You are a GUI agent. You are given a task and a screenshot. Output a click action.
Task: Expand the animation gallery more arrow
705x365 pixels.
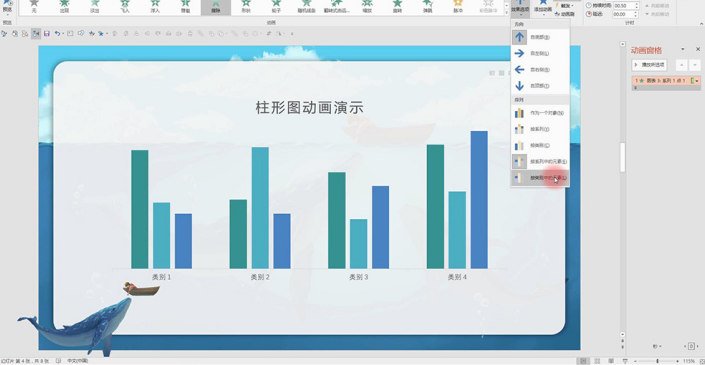coord(507,13)
